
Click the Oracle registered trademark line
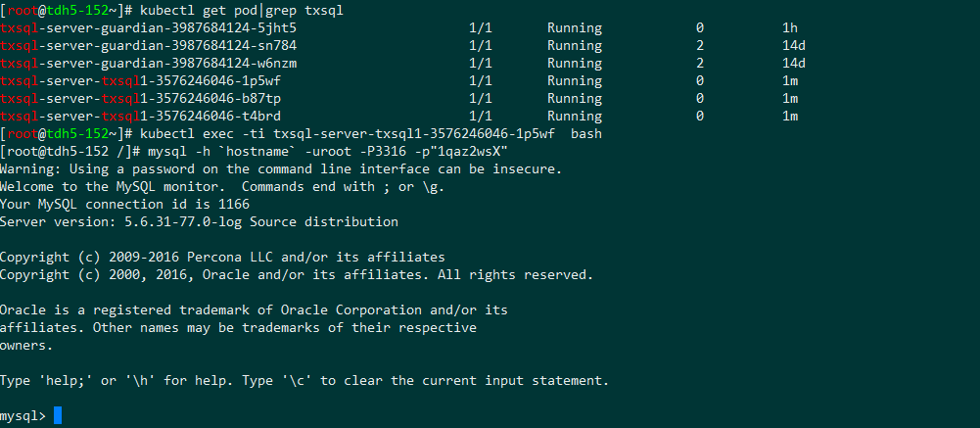[254, 309]
